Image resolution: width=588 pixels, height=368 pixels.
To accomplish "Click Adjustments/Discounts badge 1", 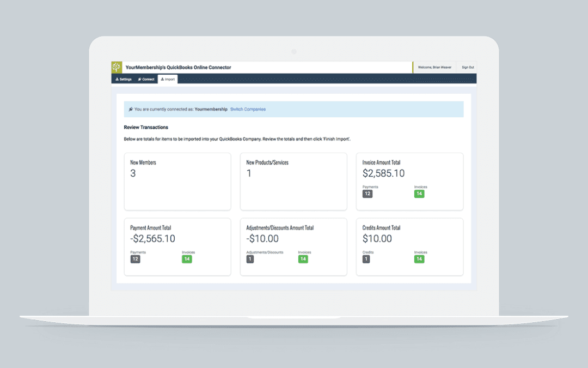I will 250,259.
